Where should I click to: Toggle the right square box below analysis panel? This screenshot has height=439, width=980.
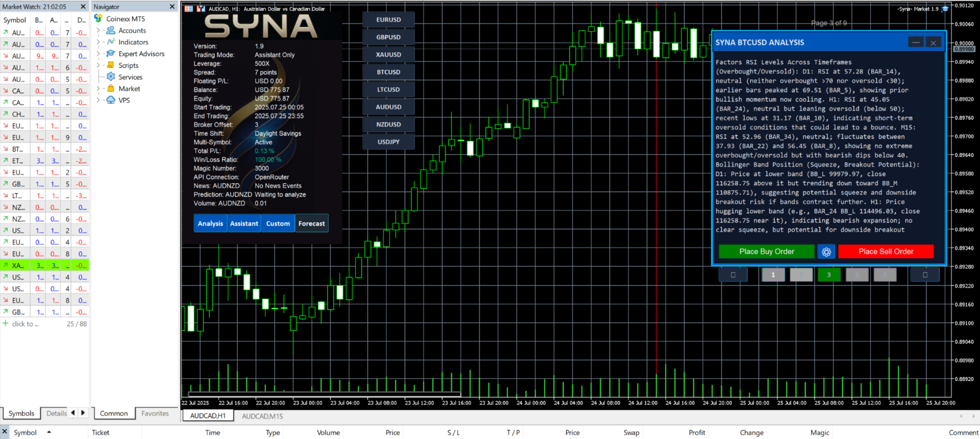(925, 275)
